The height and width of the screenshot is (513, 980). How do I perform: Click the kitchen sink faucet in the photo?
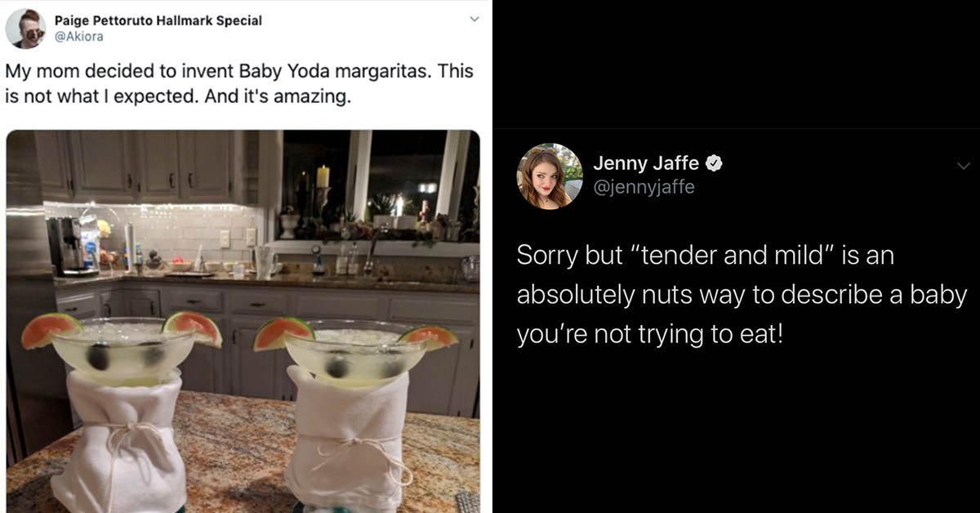[373, 247]
